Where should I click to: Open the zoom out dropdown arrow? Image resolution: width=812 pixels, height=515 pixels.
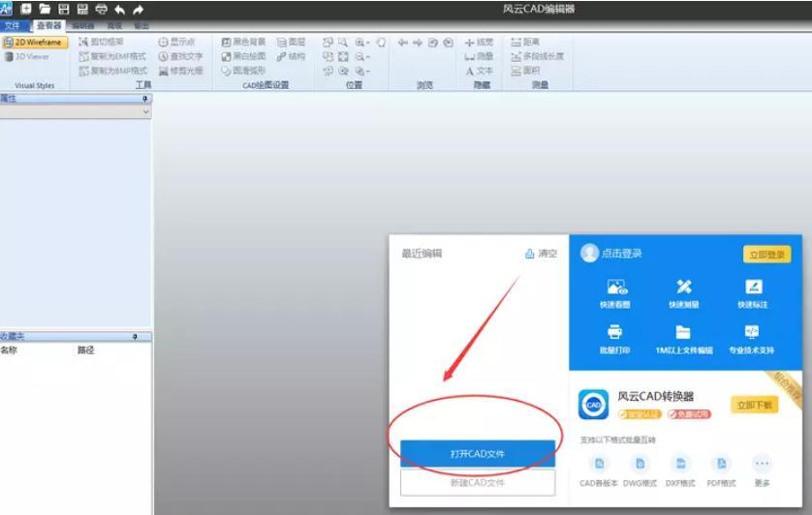click(367, 57)
